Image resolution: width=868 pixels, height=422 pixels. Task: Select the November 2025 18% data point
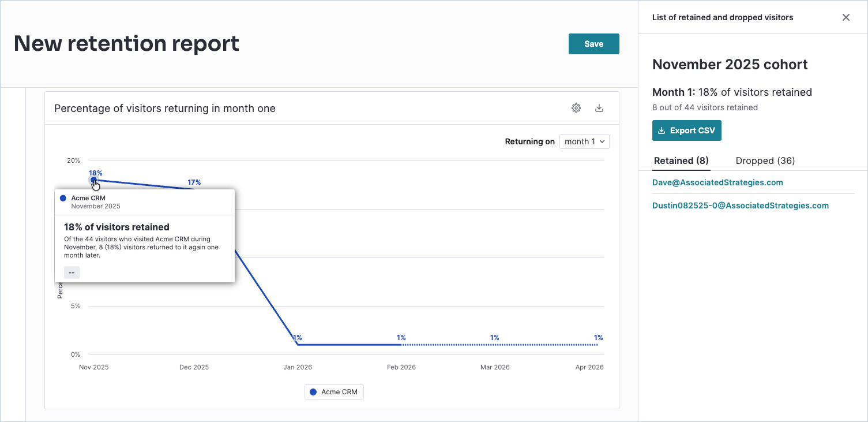tap(93, 180)
